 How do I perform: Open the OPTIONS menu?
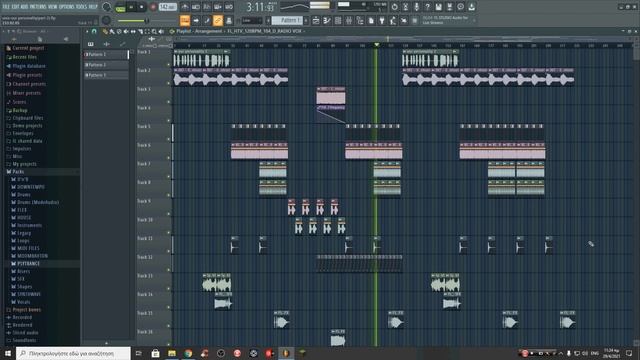tap(67, 7)
